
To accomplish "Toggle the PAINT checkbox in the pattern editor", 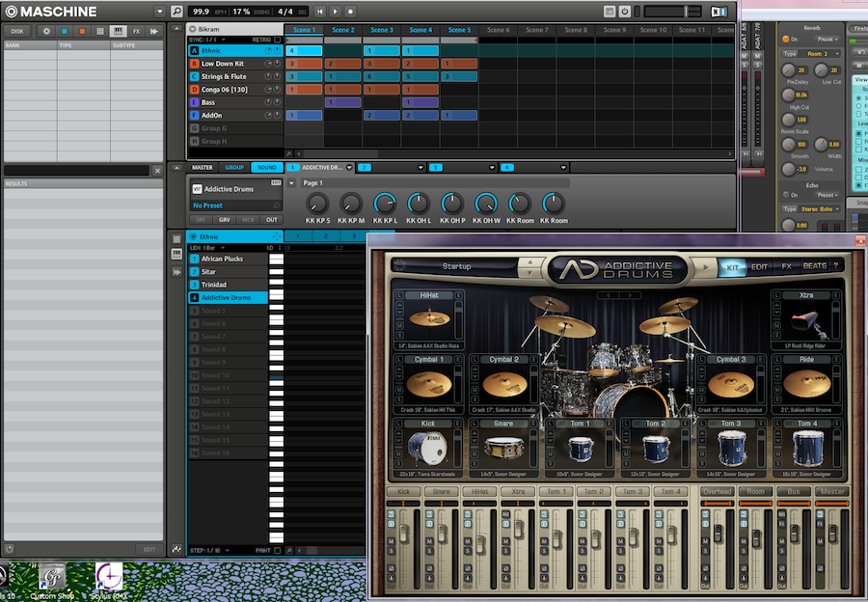I will coord(278,551).
